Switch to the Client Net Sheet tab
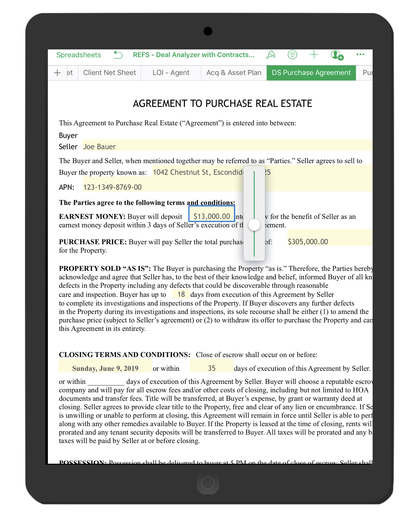This screenshot has height=516, width=420. click(110, 73)
